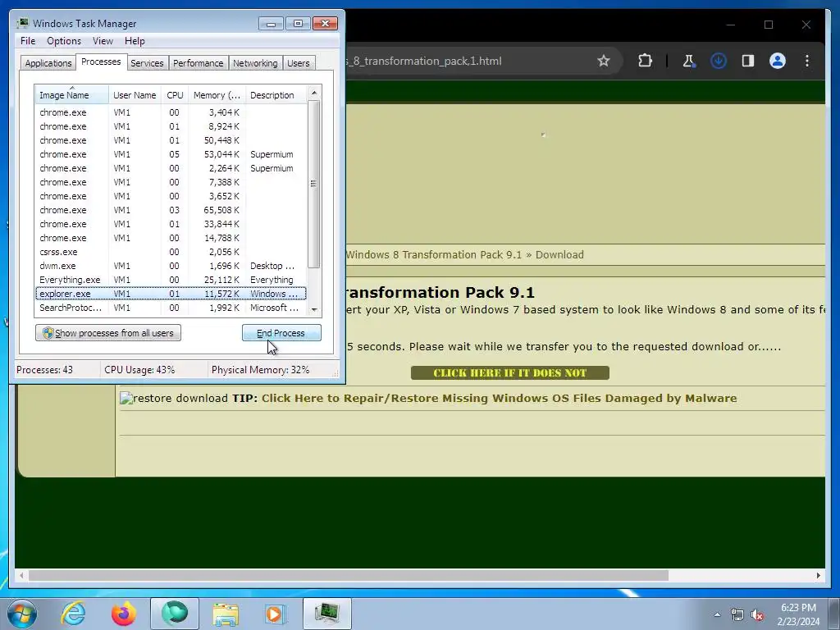Click the process list vertical scrollbar thumb
The height and width of the screenshot is (630, 840).
pyautogui.click(x=314, y=184)
